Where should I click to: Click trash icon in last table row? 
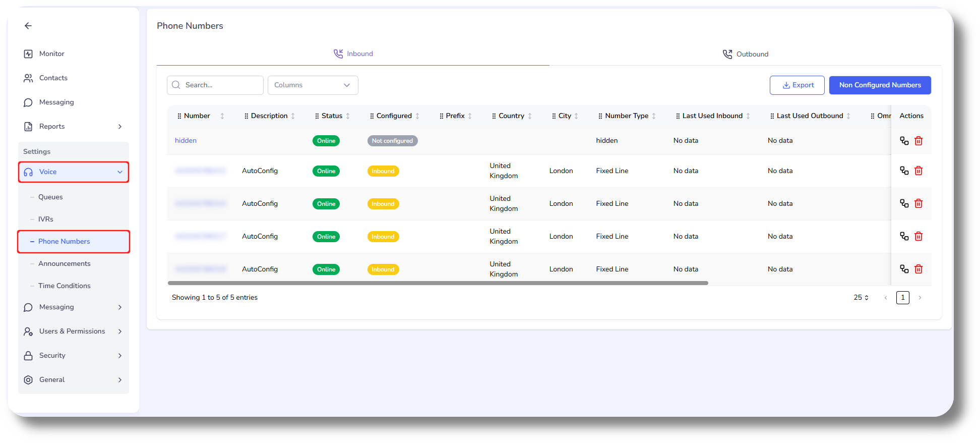tap(918, 269)
